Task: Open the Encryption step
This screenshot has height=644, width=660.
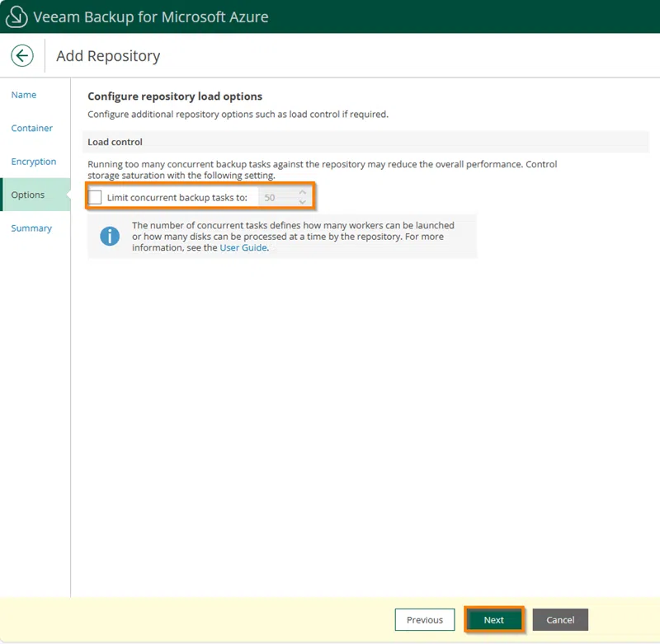Action: pos(34,162)
